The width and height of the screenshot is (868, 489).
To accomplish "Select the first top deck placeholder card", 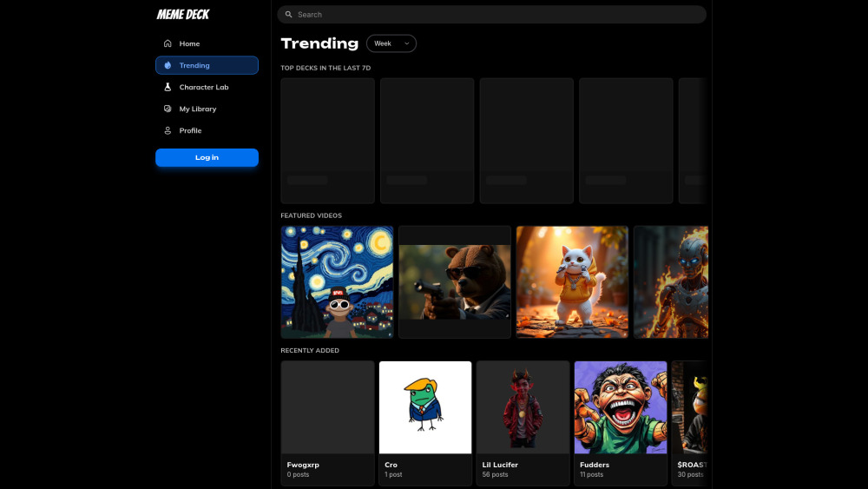I will click(327, 141).
